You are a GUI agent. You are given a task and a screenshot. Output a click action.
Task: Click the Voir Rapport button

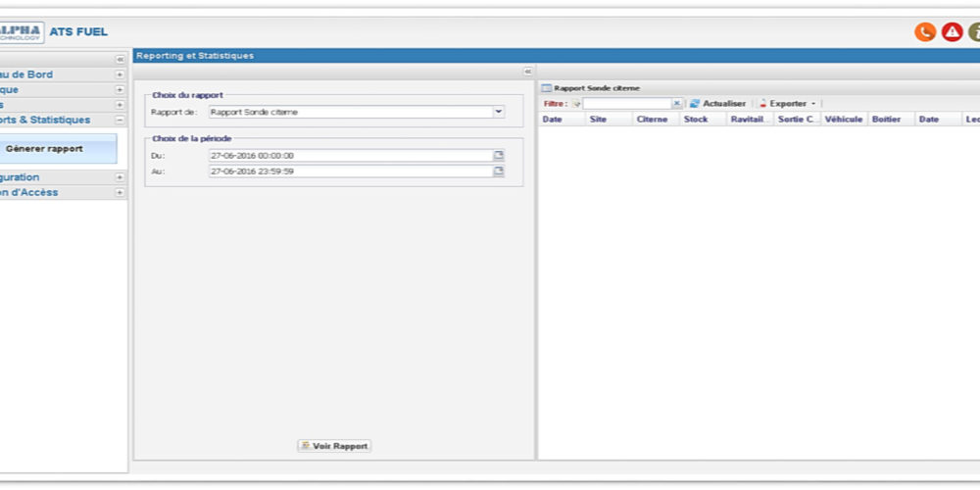coord(334,446)
